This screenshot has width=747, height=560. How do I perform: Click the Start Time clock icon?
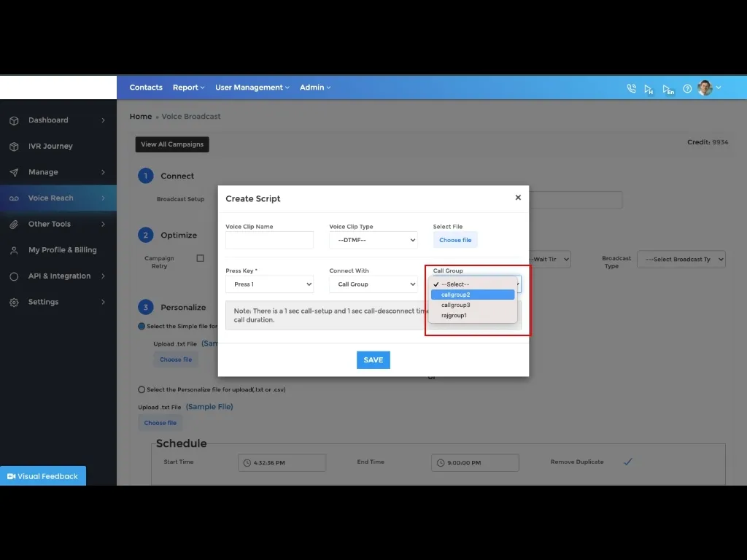pos(247,463)
